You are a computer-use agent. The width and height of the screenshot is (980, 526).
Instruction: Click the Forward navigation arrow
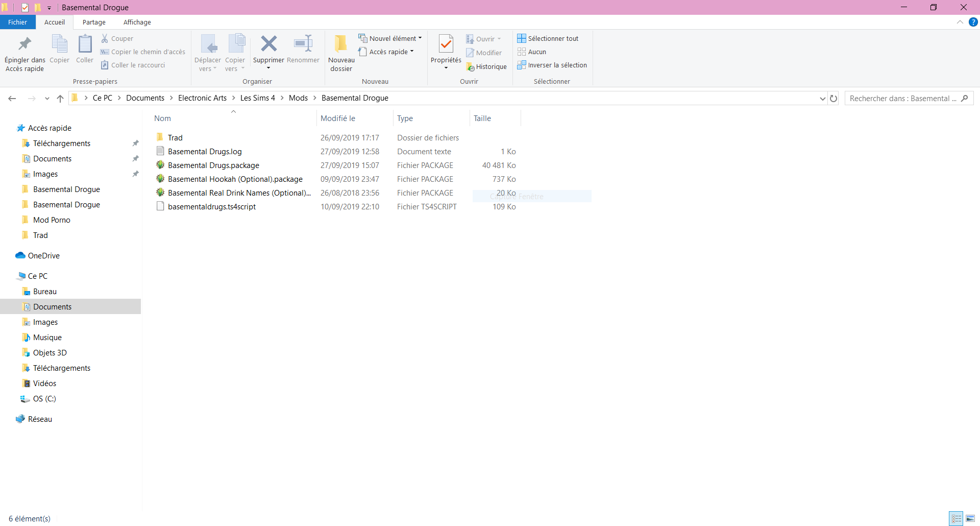click(x=32, y=99)
